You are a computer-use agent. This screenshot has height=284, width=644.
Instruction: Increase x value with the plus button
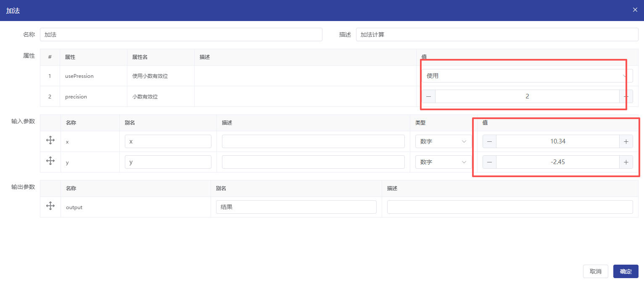(x=626, y=141)
